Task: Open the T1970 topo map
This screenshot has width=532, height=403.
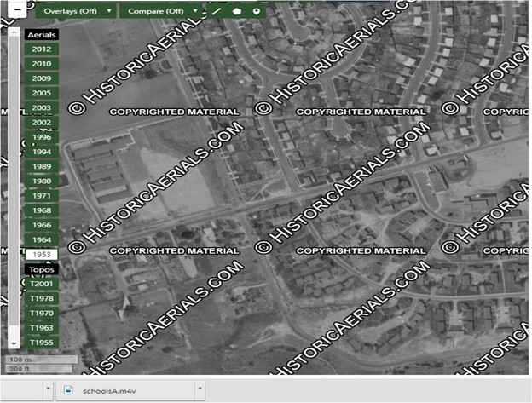Action: tap(42, 313)
